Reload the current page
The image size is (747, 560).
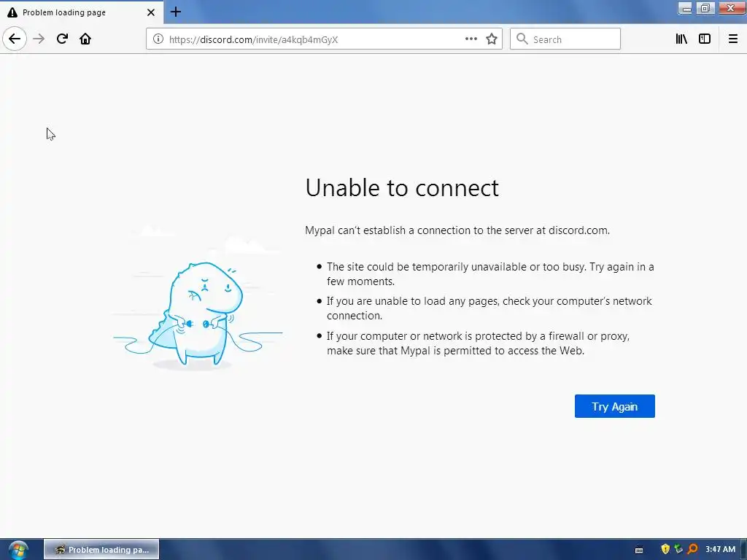[x=62, y=39]
